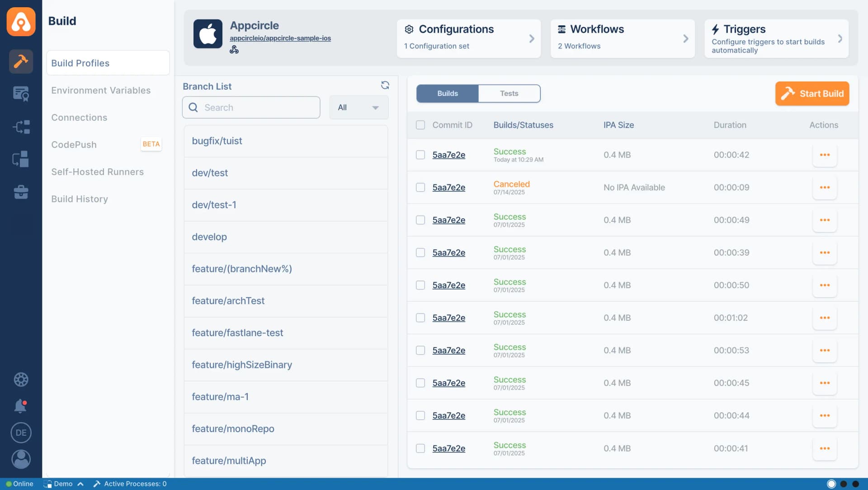
Task: Check the build from Today at 10:29 AM
Action: (x=420, y=155)
